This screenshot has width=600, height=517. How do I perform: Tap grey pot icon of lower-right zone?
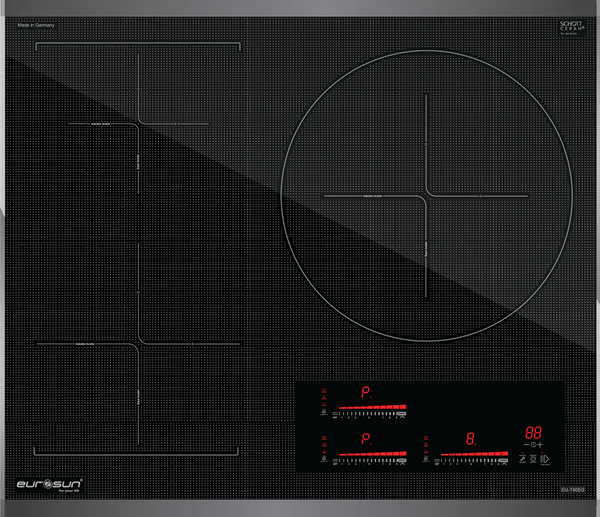[426, 459]
